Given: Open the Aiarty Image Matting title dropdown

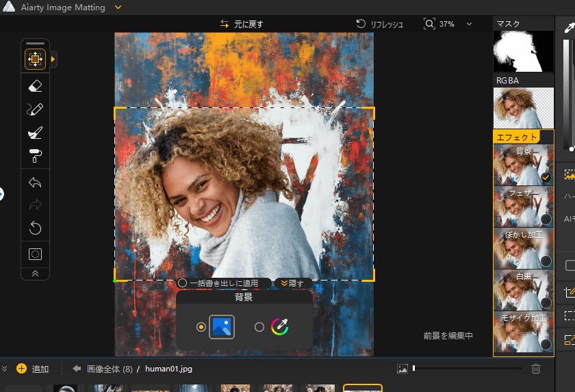Looking at the screenshot, I should click(118, 8).
